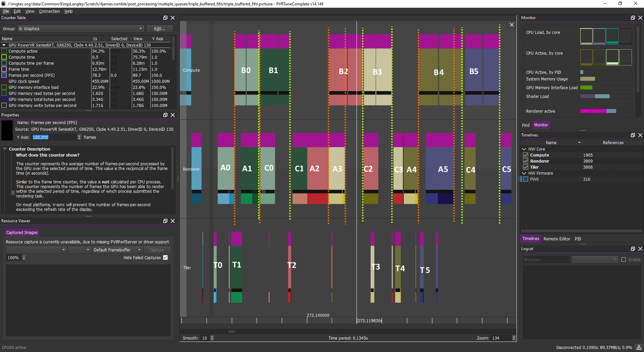The width and height of the screenshot is (644, 352).
Task: Open the Connection menu
Action: click(49, 11)
